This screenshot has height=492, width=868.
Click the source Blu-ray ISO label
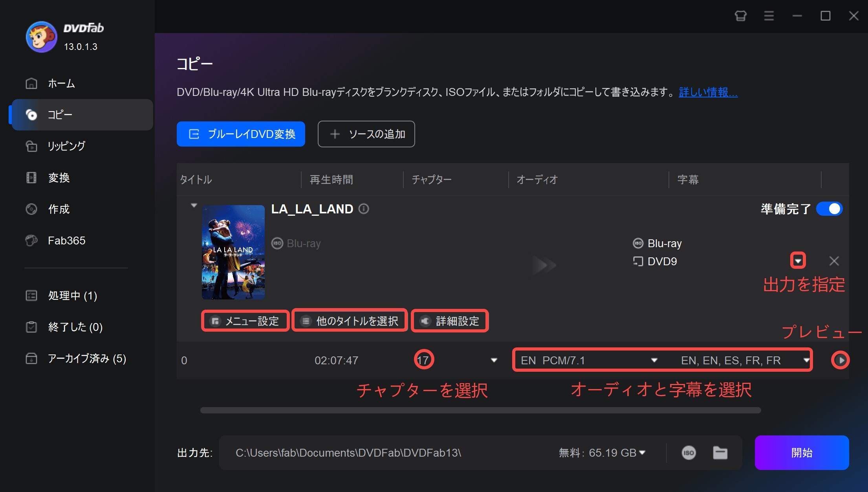pyautogui.click(x=296, y=243)
